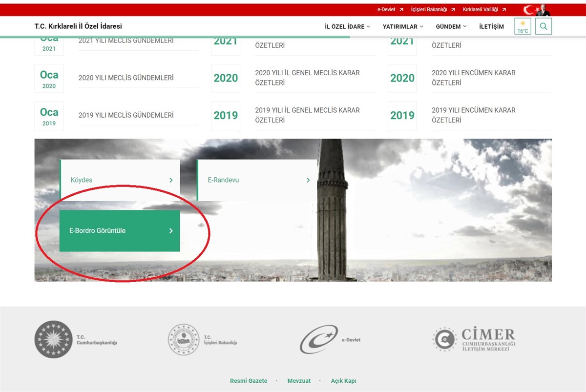The height and width of the screenshot is (392, 586).
Task: Open the search magnifier icon
Action: [544, 26]
